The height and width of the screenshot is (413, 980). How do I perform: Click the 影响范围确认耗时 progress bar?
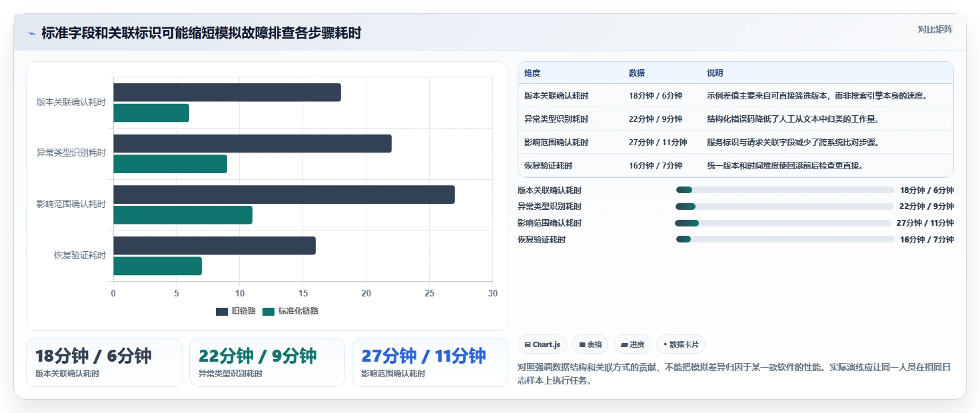click(783, 223)
